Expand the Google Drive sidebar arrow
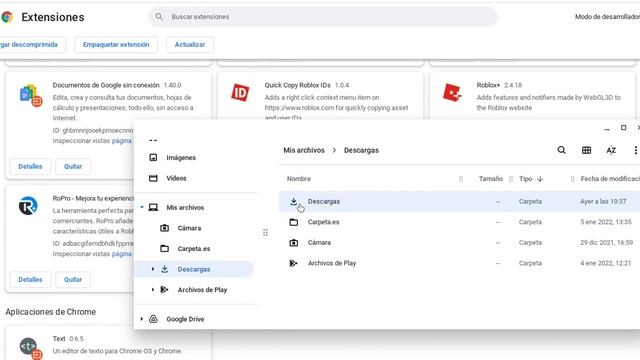This screenshot has height=360, width=640. point(142,319)
